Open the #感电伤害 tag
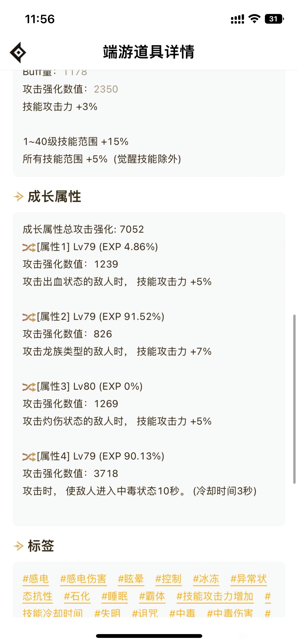Screen dimensions: 298x644 tap(83, 579)
